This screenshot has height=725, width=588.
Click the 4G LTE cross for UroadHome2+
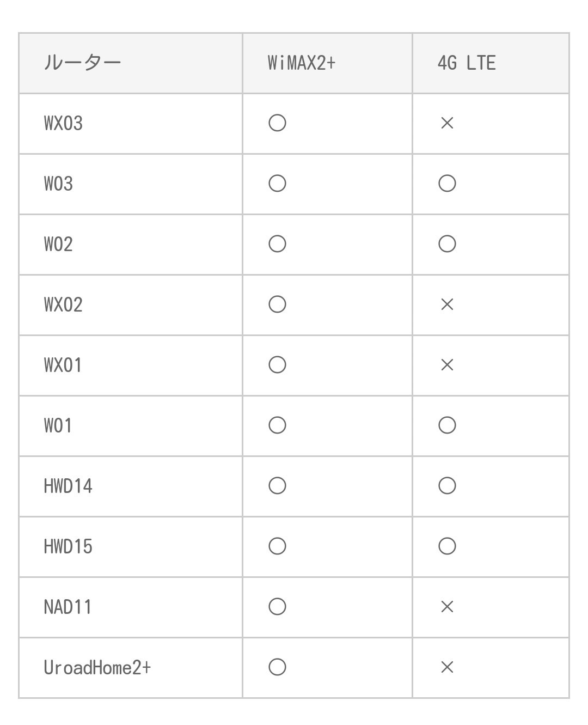click(x=447, y=667)
